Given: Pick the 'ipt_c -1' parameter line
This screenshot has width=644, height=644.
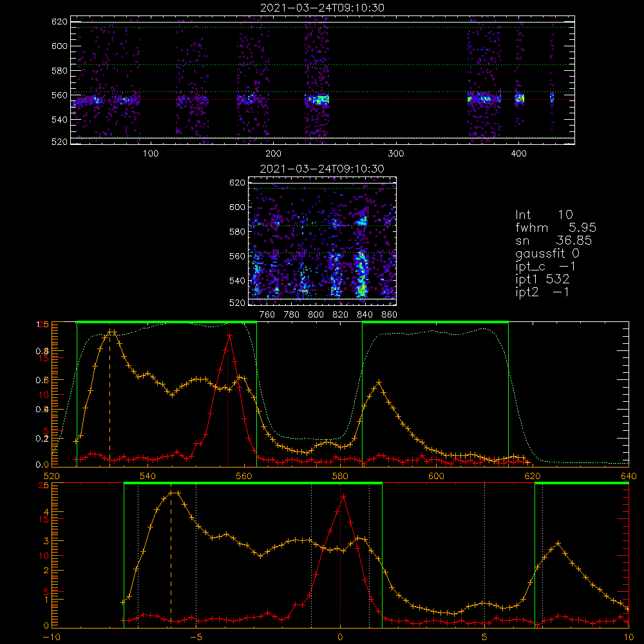Looking at the screenshot, I should tap(545, 267).
